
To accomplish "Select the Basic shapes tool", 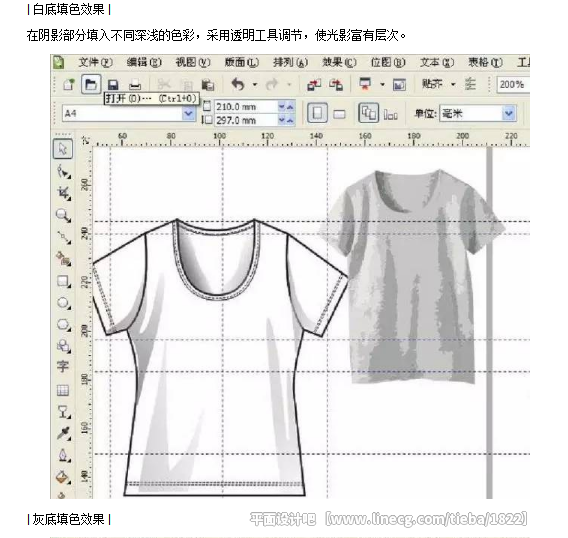I will [x=63, y=346].
